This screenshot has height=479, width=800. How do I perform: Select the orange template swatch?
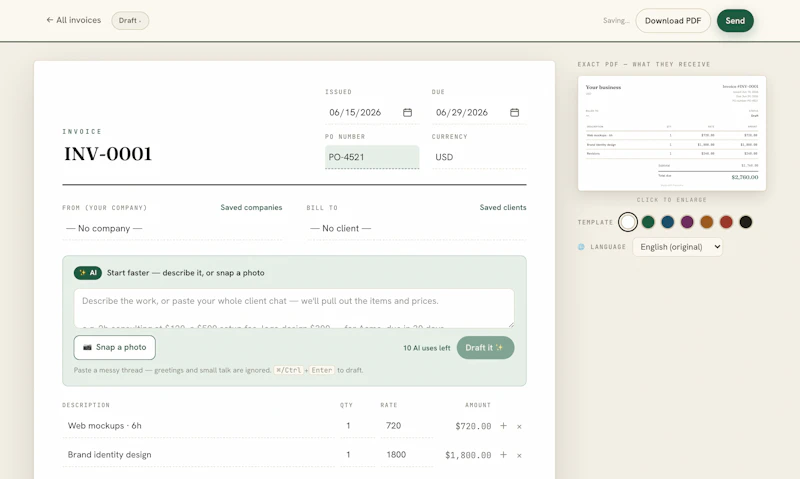(707, 222)
